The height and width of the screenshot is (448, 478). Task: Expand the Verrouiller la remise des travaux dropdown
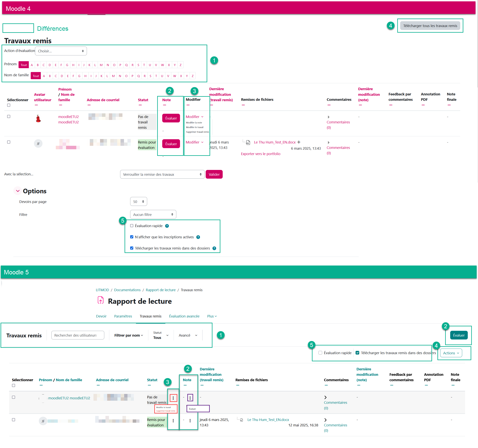click(162, 174)
